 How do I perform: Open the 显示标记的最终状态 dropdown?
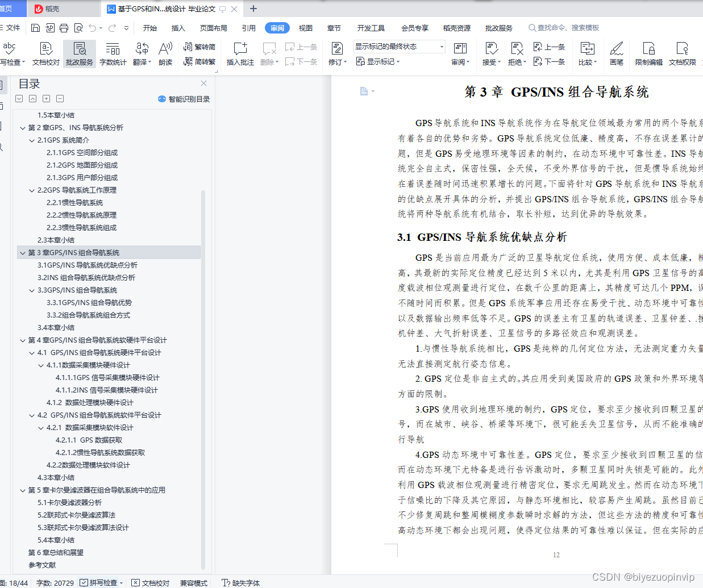(442, 46)
